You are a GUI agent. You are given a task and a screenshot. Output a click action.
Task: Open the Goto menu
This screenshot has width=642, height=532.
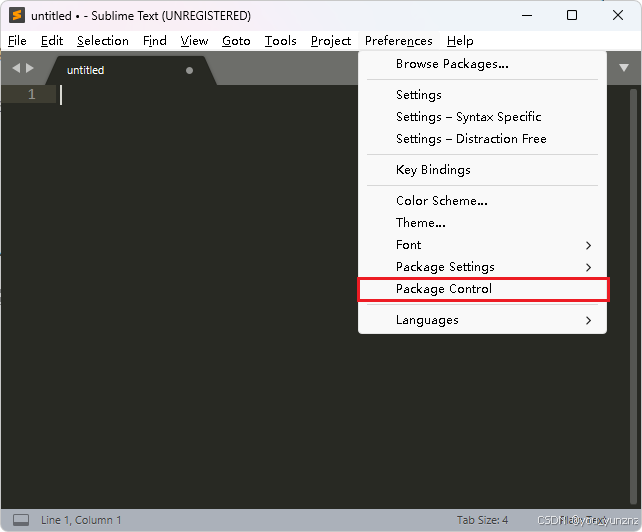(x=236, y=41)
